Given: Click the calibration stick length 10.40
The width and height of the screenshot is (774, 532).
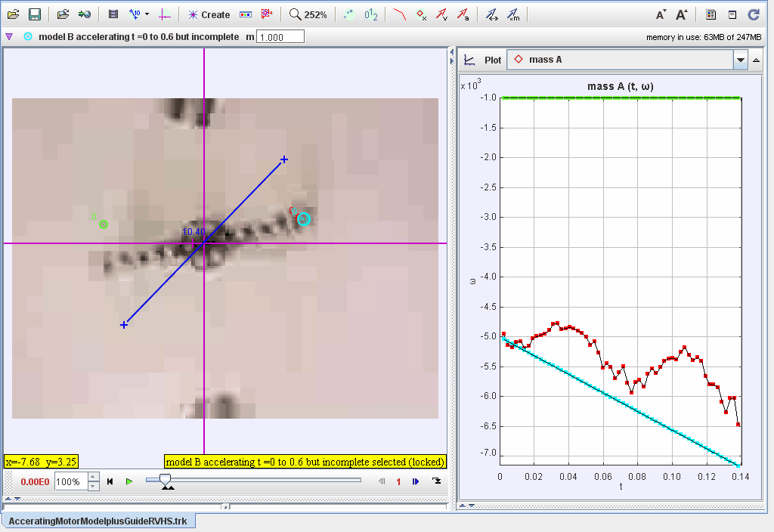Looking at the screenshot, I should tap(193, 232).
